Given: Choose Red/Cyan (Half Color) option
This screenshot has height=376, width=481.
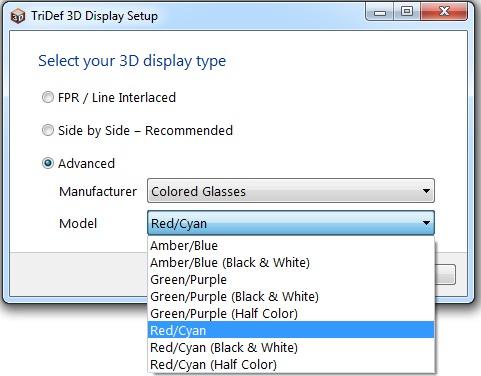Looking at the screenshot, I should point(291,365).
